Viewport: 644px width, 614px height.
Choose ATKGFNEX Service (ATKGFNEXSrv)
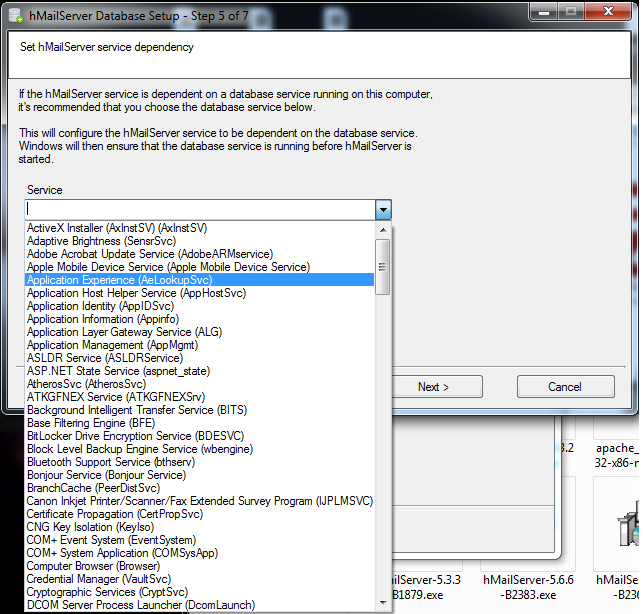coord(200,397)
